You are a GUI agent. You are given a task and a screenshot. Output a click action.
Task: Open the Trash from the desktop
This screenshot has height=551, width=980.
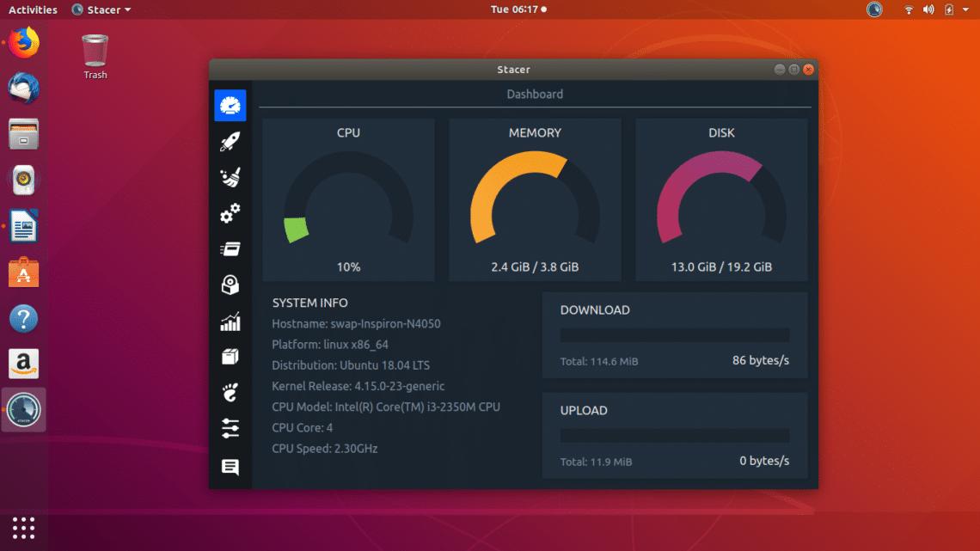[95, 52]
